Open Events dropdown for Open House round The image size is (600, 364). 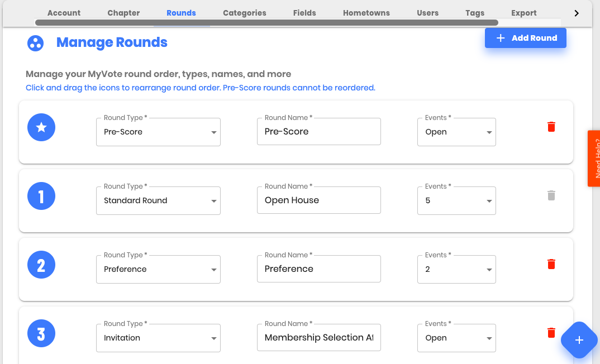point(456,201)
